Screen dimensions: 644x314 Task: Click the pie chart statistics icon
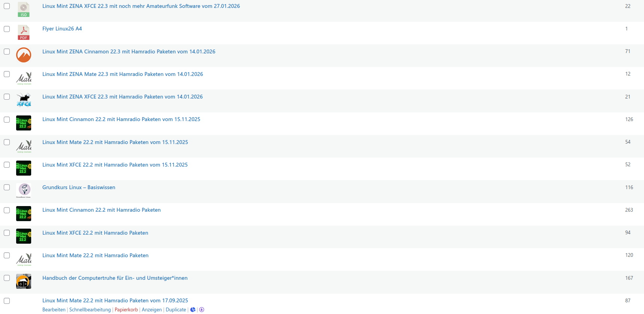(x=193, y=310)
